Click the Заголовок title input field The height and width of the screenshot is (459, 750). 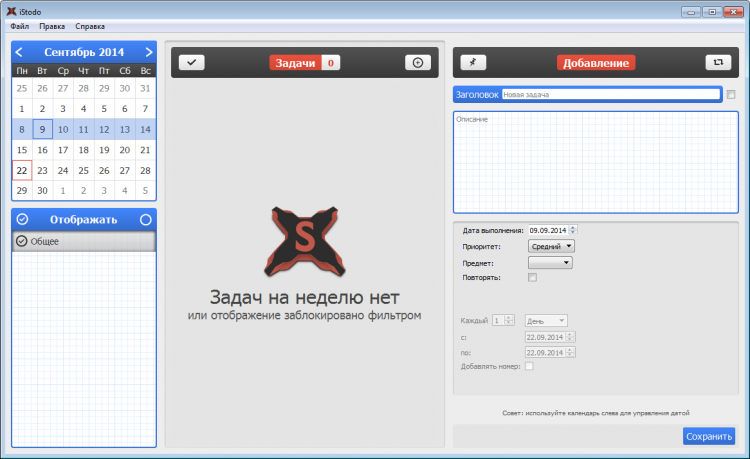pyautogui.click(x=611, y=95)
